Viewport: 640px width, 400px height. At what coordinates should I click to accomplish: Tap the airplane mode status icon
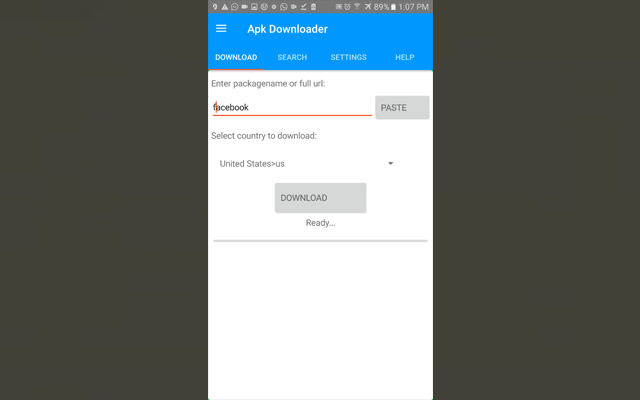368,7
